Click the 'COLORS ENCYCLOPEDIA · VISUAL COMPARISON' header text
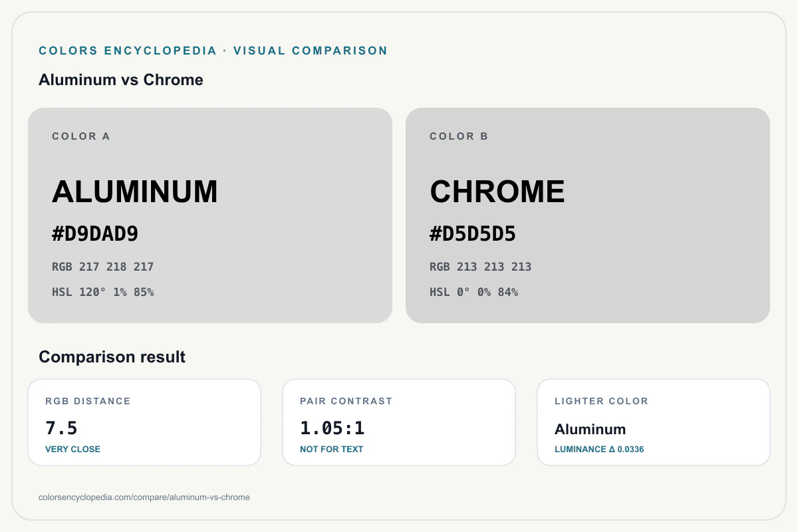This screenshot has width=798, height=532. [213, 51]
